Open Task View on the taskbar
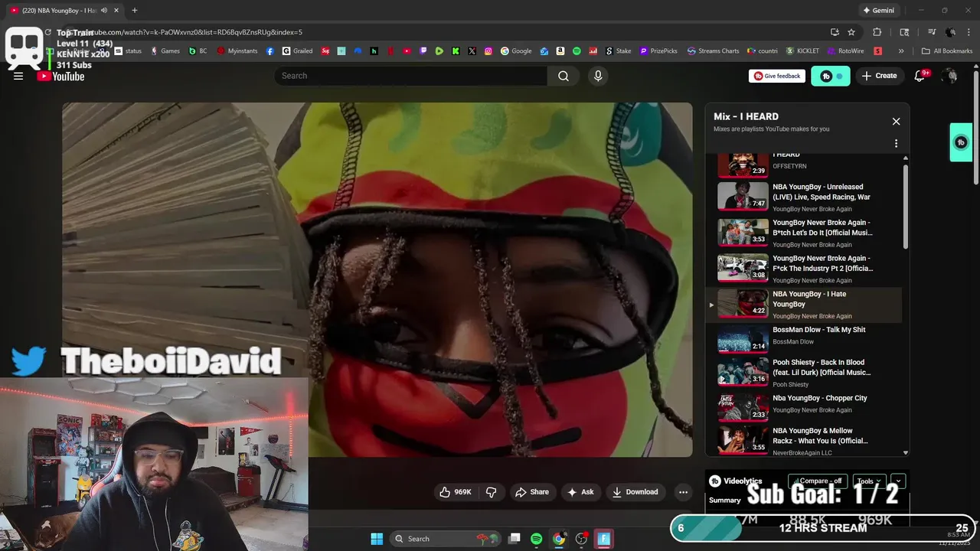 514,539
